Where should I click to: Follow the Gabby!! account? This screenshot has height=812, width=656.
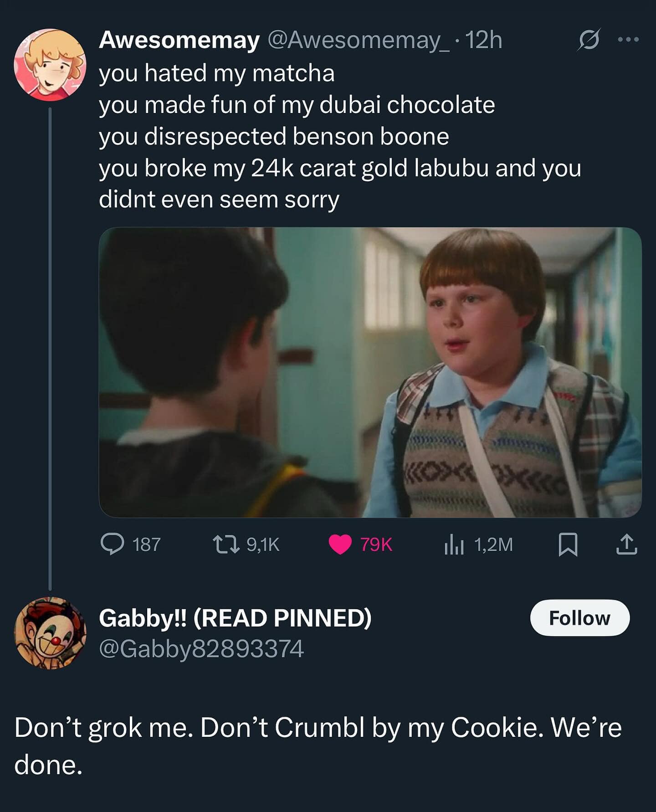pos(579,618)
